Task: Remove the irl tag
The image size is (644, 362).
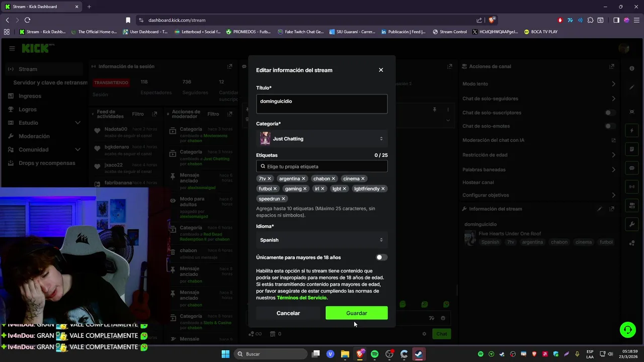Action: (x=323, y=189)
